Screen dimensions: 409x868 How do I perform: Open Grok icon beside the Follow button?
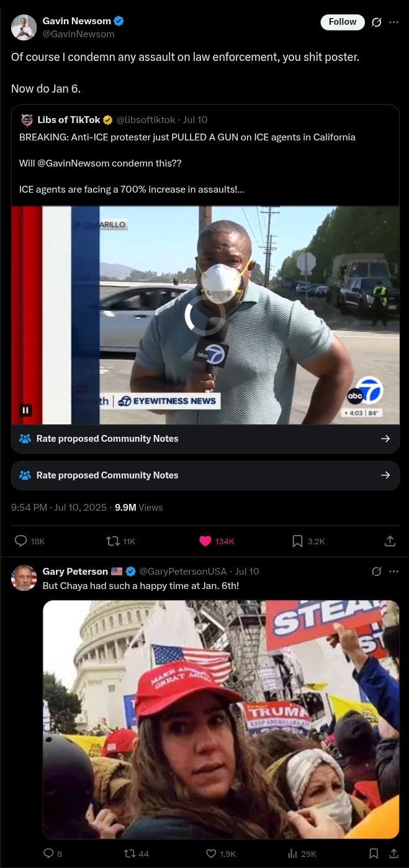pyautogui.click(x=376, y=22)
